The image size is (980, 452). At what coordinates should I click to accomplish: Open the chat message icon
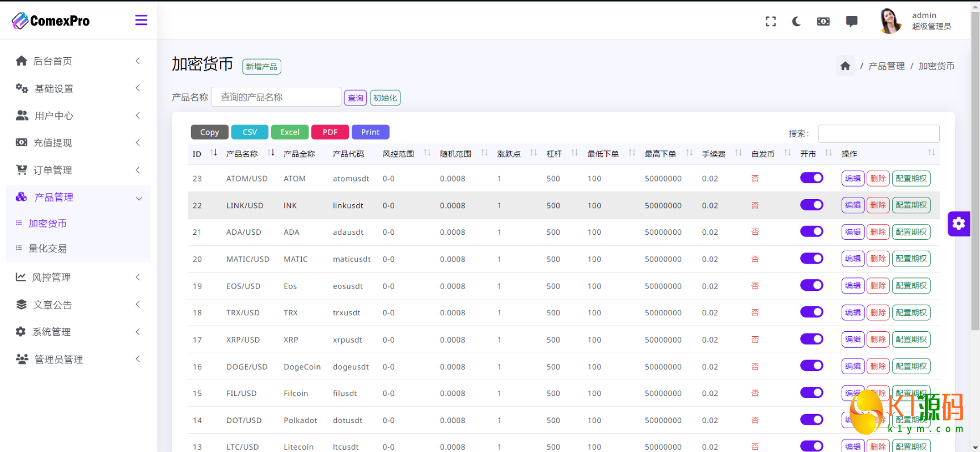tap(851, 22)
